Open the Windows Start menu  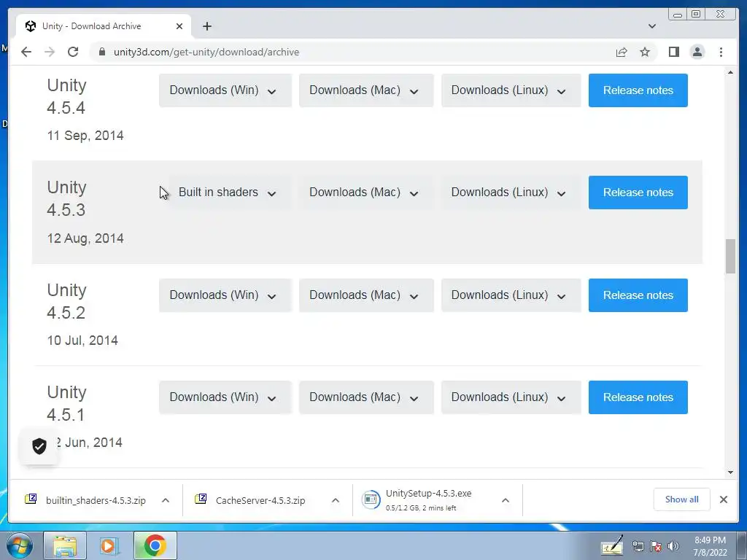click(x=19, y=545)
